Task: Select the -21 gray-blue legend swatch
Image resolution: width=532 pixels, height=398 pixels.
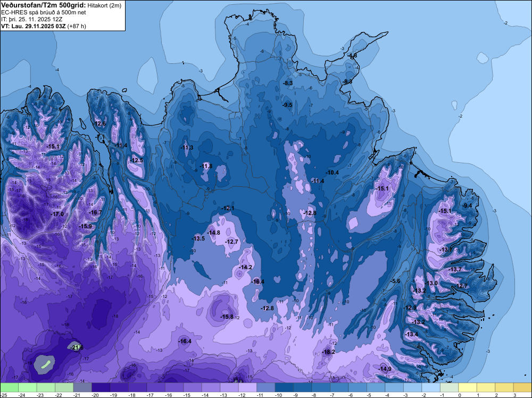Action: click(x=82, y=387)
